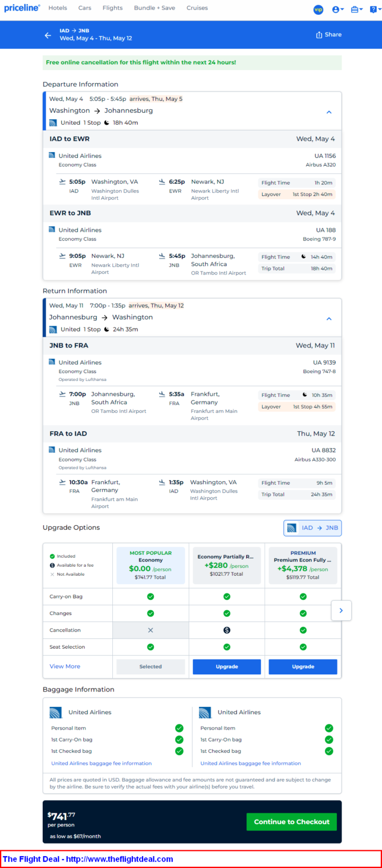
Task: Click the 'as low as $67/month' text
Action: [75, 836]
